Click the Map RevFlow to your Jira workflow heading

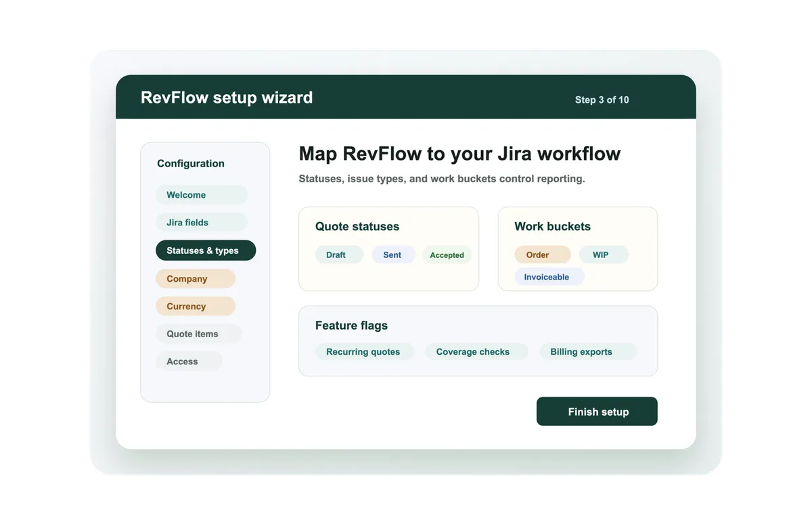tap(459, 154)
